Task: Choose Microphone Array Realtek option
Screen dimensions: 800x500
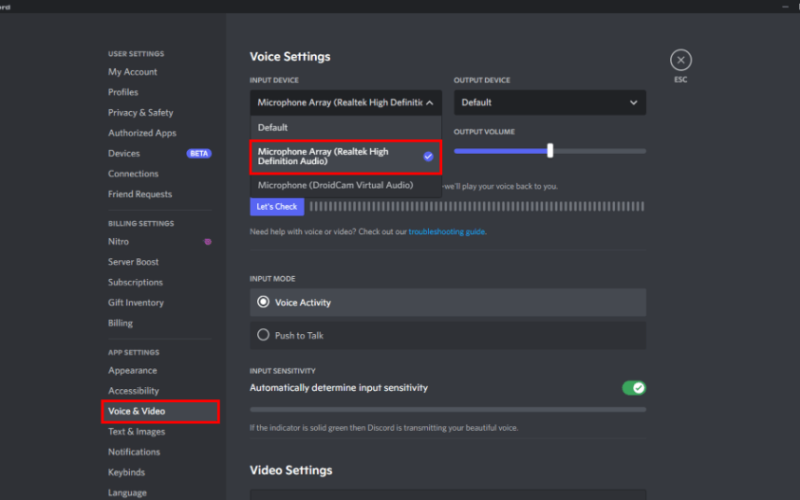Action: click(345, 157)
